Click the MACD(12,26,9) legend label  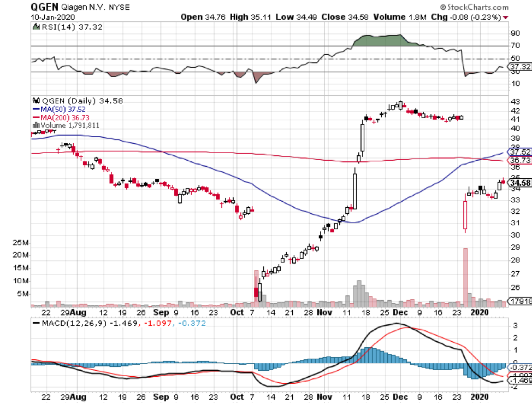74,323
